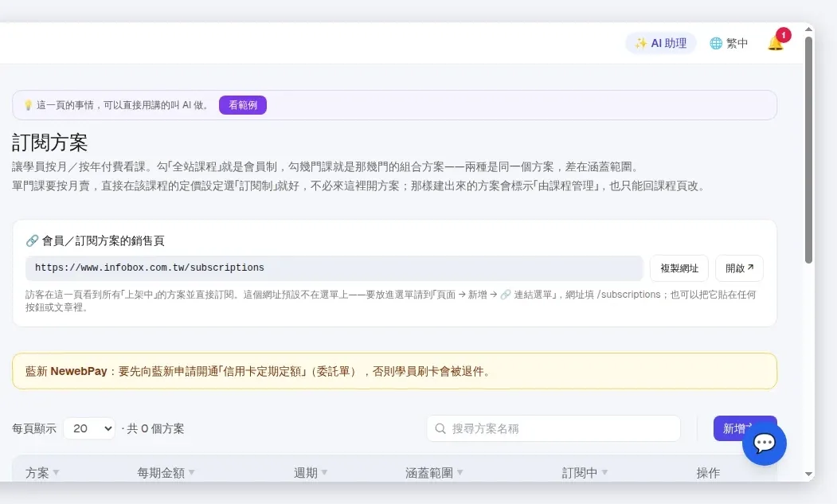The height and width of the screenshot is (504, 837).
Task: Sort by the 涵蓋範圍 column arrow
Action: tap(460, 473)
